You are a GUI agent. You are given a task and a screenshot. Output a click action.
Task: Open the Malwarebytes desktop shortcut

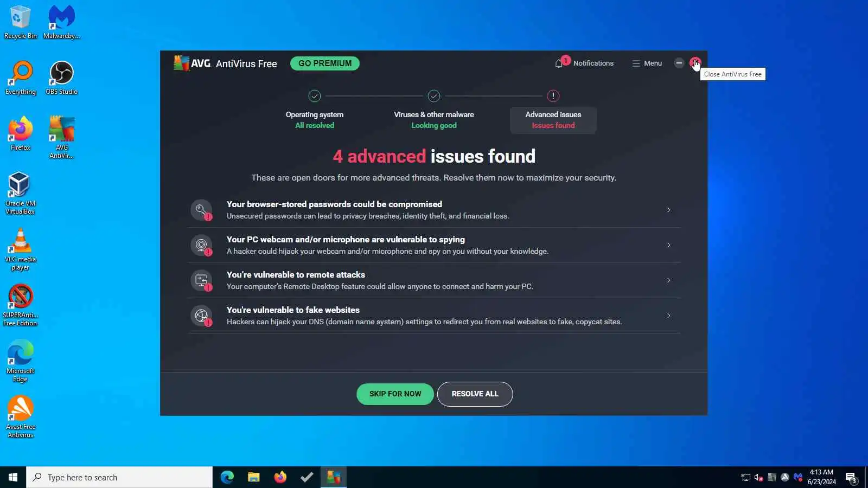pyautogui.click(x=61, y=22)
